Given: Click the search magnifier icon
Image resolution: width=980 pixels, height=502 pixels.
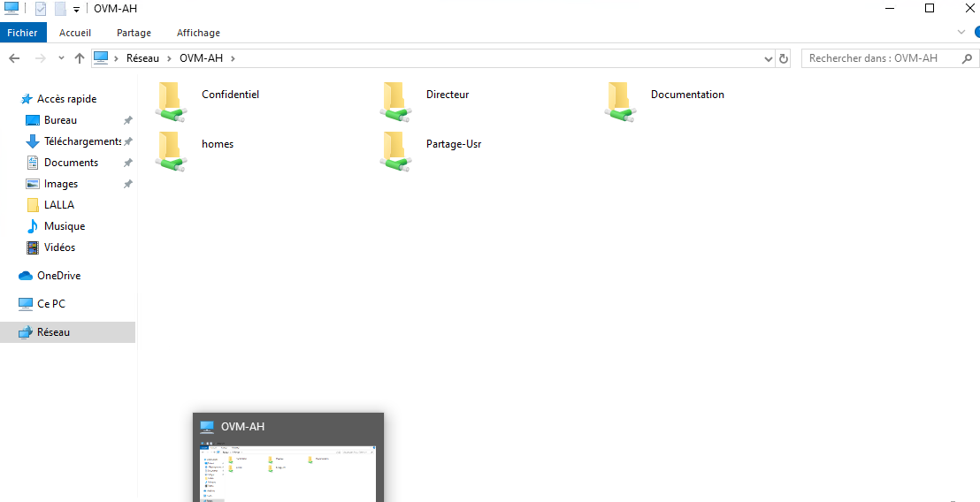Looking at the screenshot, I should (x=968, y=58).
